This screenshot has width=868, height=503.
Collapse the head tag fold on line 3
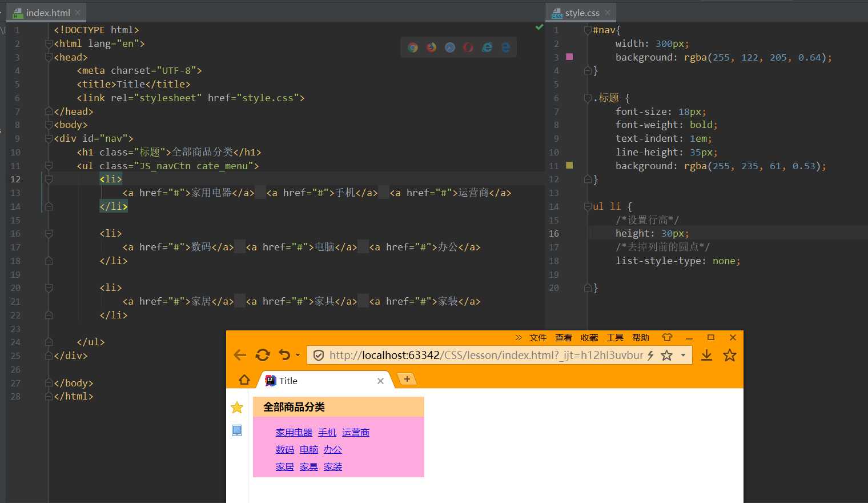coord(49,57)
